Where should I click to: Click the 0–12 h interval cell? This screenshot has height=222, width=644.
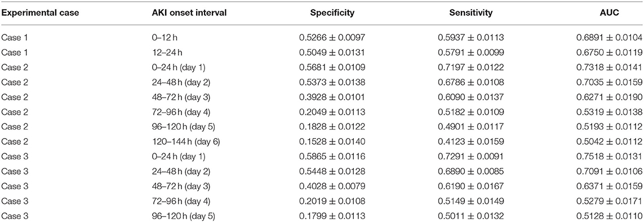click(x=163, y=37)
